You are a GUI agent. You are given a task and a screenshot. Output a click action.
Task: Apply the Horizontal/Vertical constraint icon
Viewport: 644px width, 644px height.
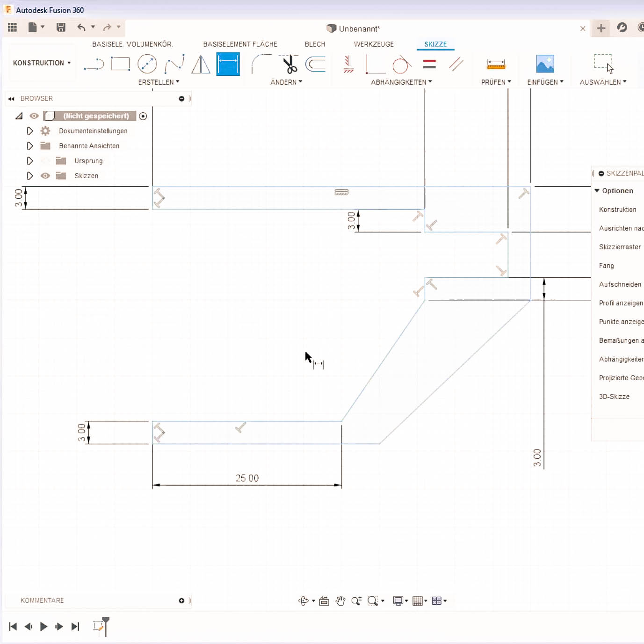pos(348,64)
